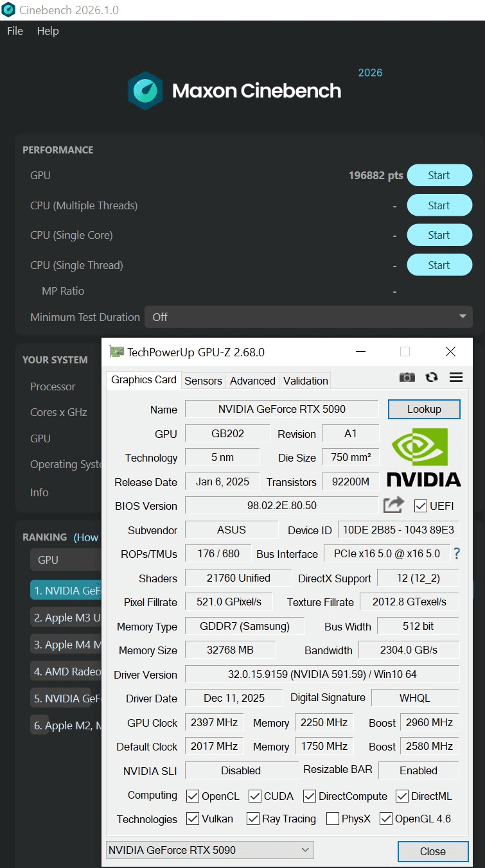Toggle the UEFI checkbox
Viewport: 485px width, 868px height.
(421, 506)
